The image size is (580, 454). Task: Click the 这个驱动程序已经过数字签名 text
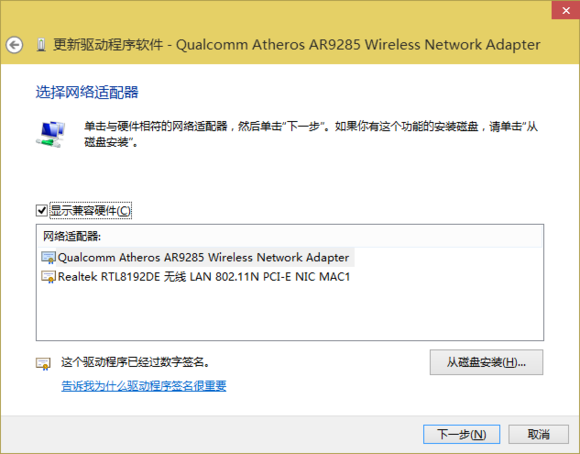(x=135, y=362)
